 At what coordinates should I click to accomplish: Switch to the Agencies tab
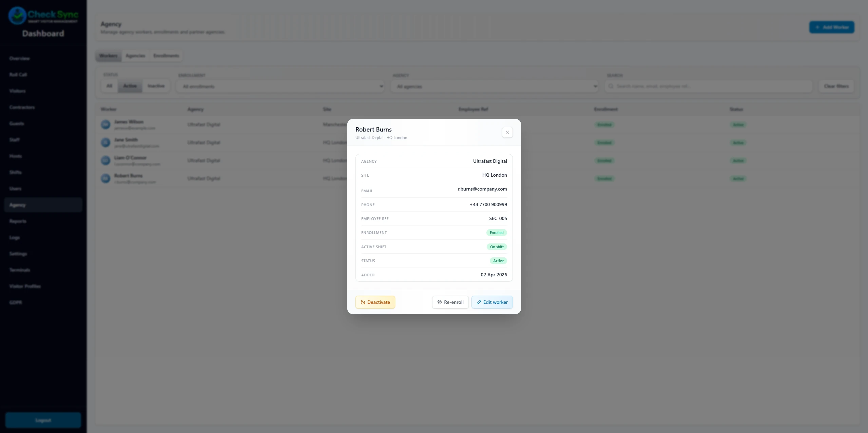[x=135, y=56]
